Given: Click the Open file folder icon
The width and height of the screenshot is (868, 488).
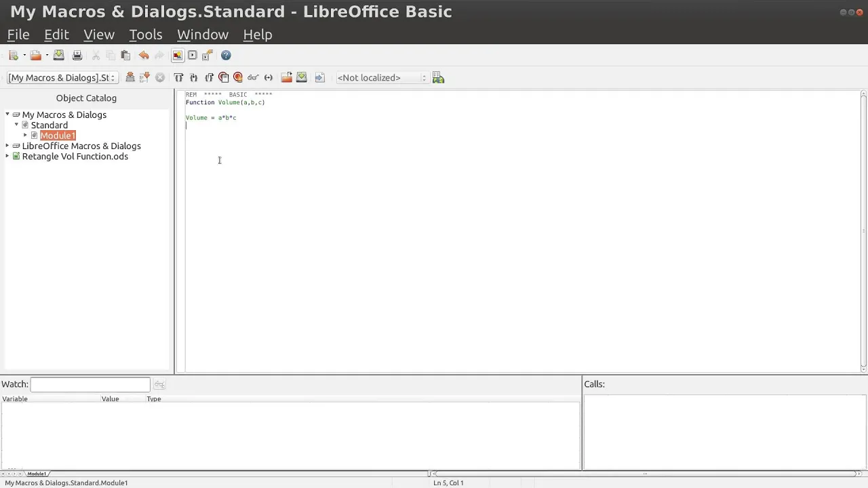Looking at the screenshot, I should pyautogui.click(x=35, y=56).
